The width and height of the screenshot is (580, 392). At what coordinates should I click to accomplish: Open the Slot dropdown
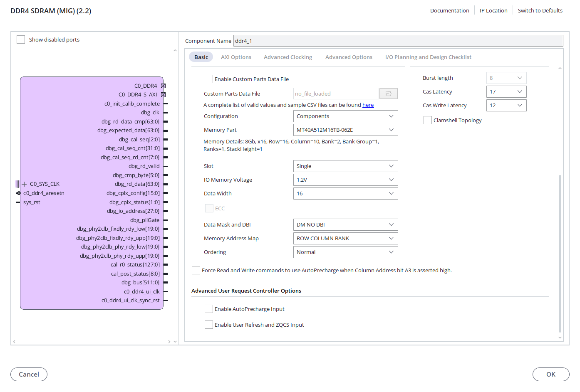coord(345,166)
